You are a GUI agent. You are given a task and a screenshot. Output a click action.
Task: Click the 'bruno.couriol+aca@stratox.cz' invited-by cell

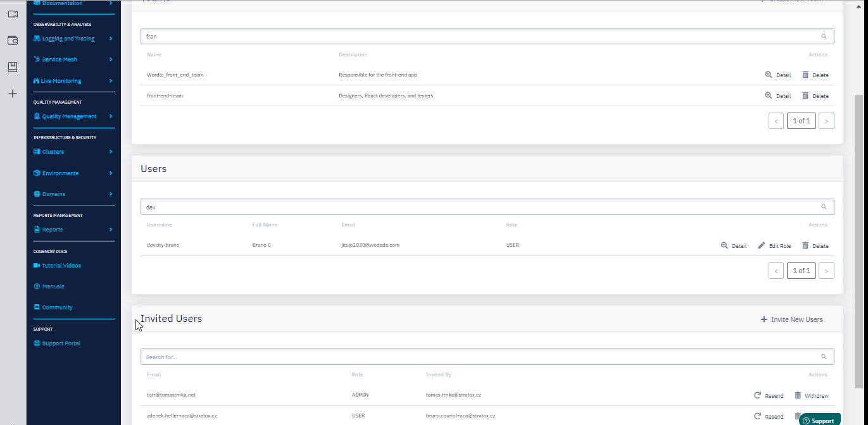[x=461, y=416]
